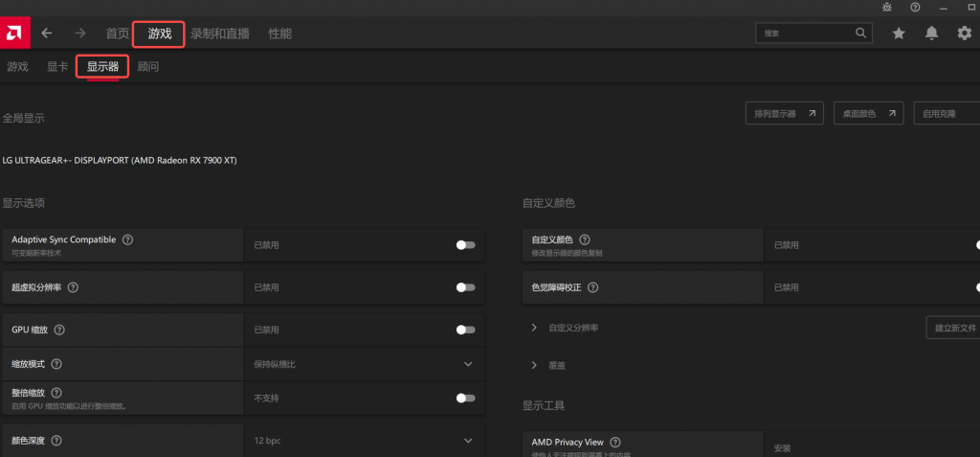Toggle 超虚拟分辨率 switch

[466, 287]
